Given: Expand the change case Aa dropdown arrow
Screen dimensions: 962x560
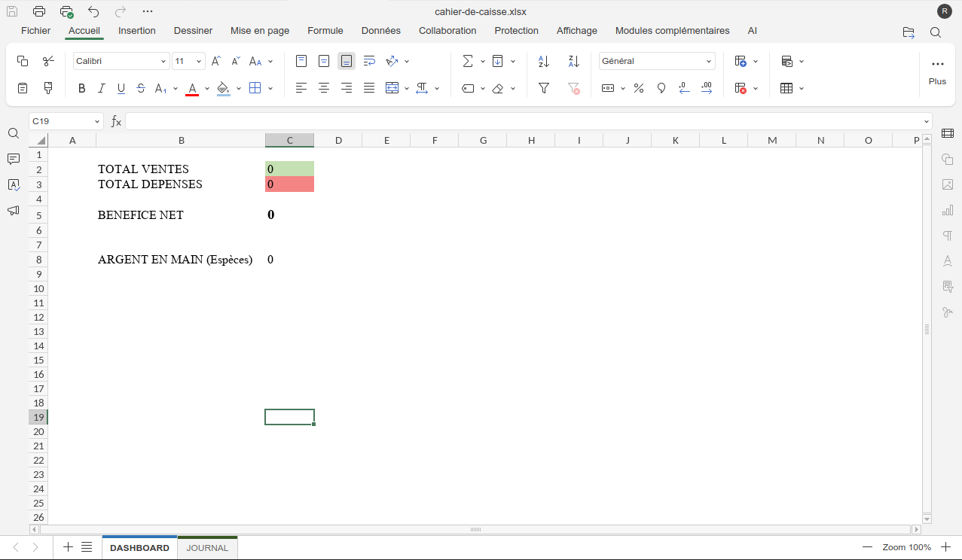Looking at the screenshot, I should tap(270, 61).
